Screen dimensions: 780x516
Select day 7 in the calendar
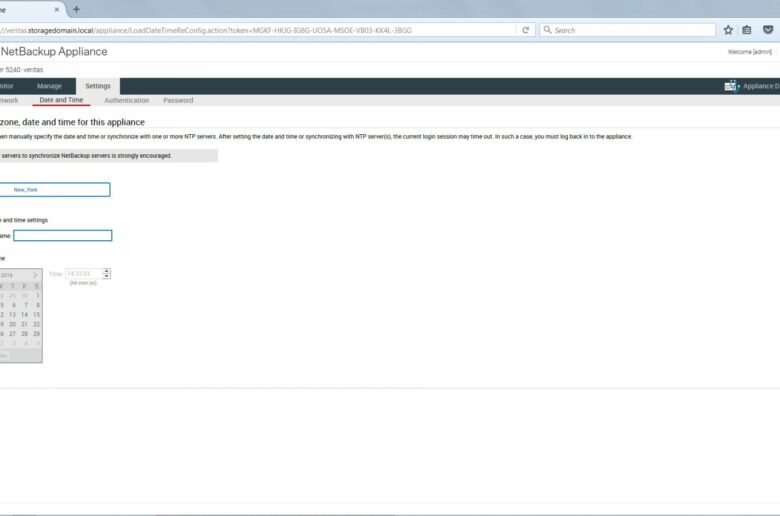coord(26,305)
